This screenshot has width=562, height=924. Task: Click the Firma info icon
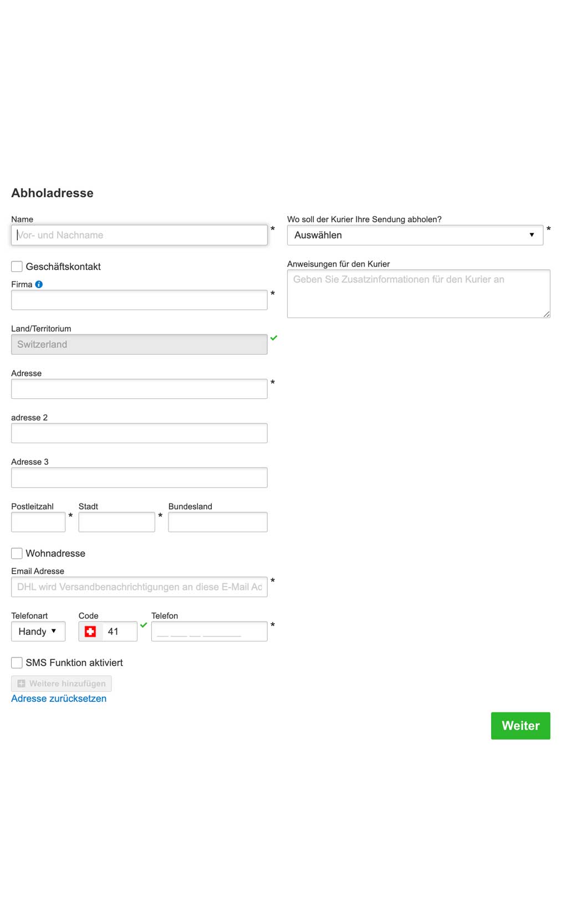pos(39,284)
